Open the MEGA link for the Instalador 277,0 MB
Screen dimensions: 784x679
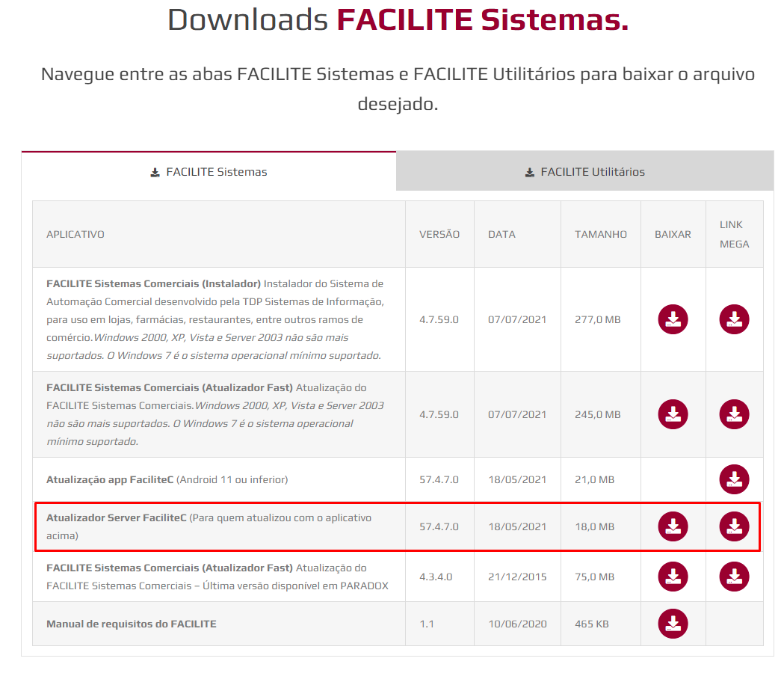click(734, 319)
